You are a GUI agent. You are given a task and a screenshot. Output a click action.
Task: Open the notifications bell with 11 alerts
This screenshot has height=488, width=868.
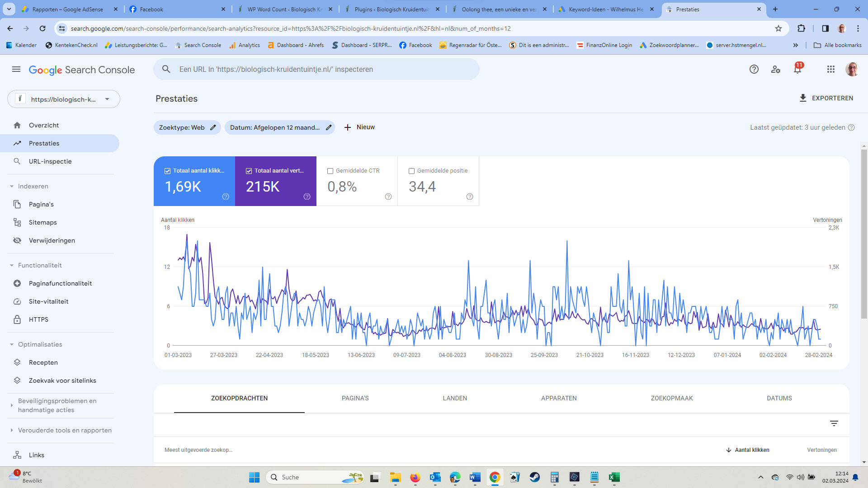(x=798, y=69)
